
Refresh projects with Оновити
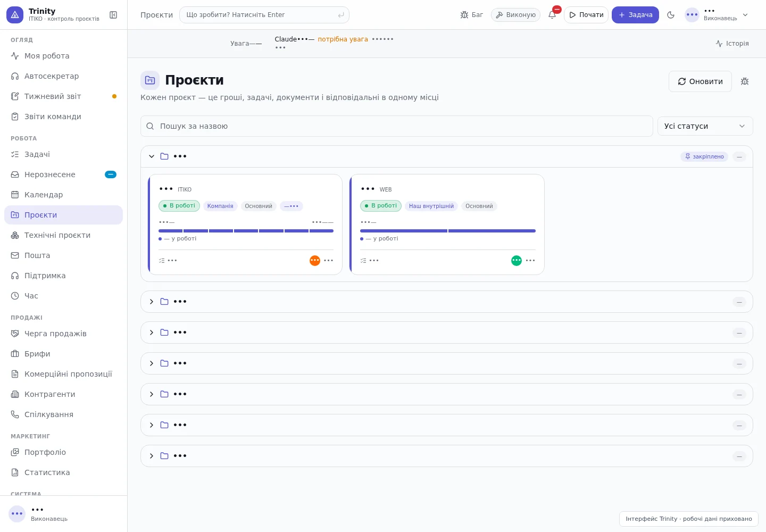[700, 81]
